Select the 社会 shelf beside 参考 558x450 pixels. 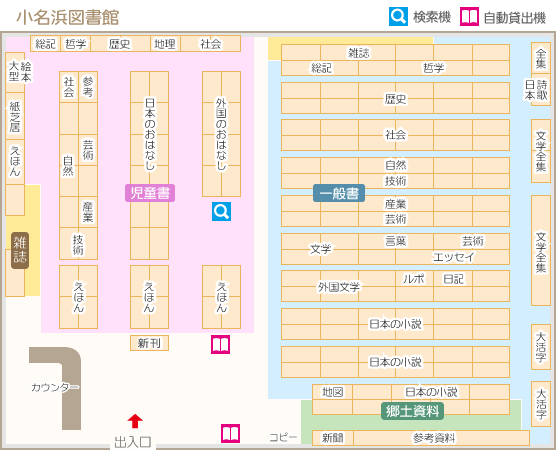click(x=69, y=87)
